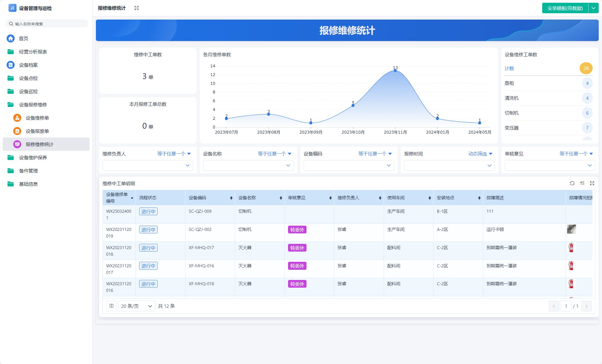Open 设备维修单 from the sidebar
The image size is (602, 364).
point(37,118)
